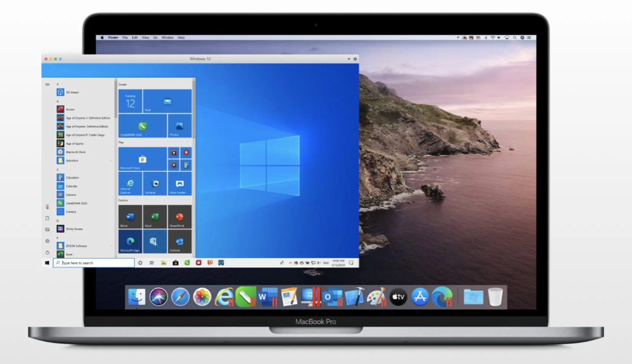The height and width of the screenshot is (364, 632).
Task: Open the Photos tile in Start
Action: (180, 126)
